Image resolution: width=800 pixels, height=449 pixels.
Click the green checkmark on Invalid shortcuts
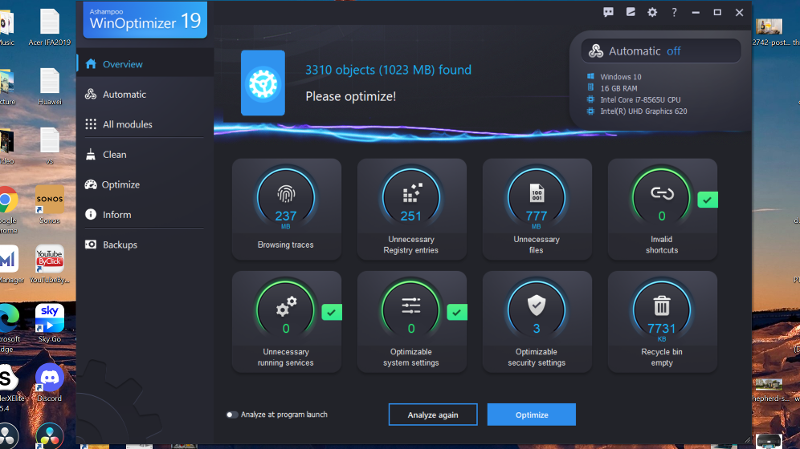pos(707,200)
